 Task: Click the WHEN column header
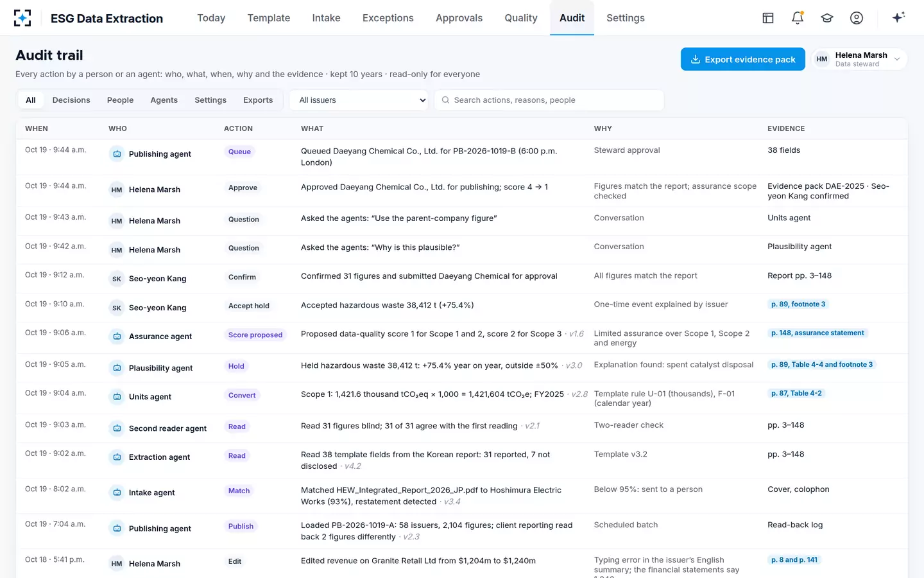[x=37, y=128]
